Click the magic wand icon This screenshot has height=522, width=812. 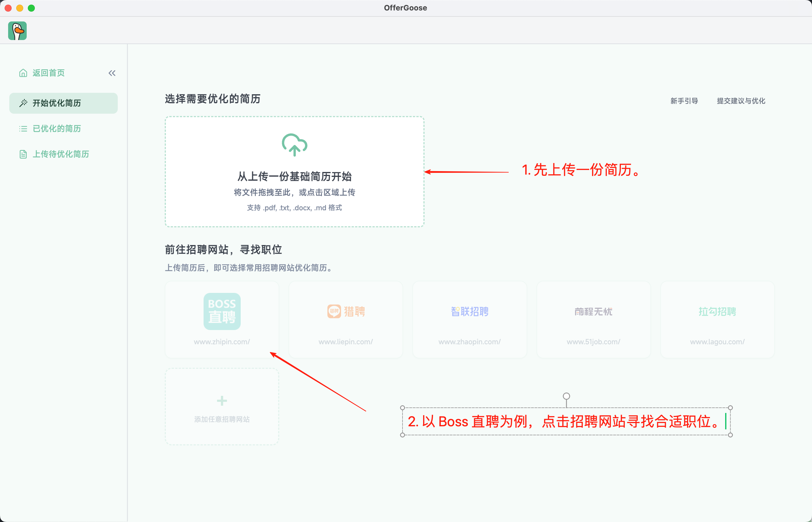[23, 103]
